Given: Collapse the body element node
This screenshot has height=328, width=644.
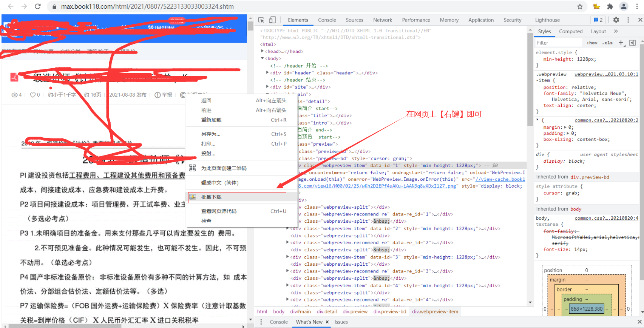Looking at the screenshot, I should tap(263, 59).
